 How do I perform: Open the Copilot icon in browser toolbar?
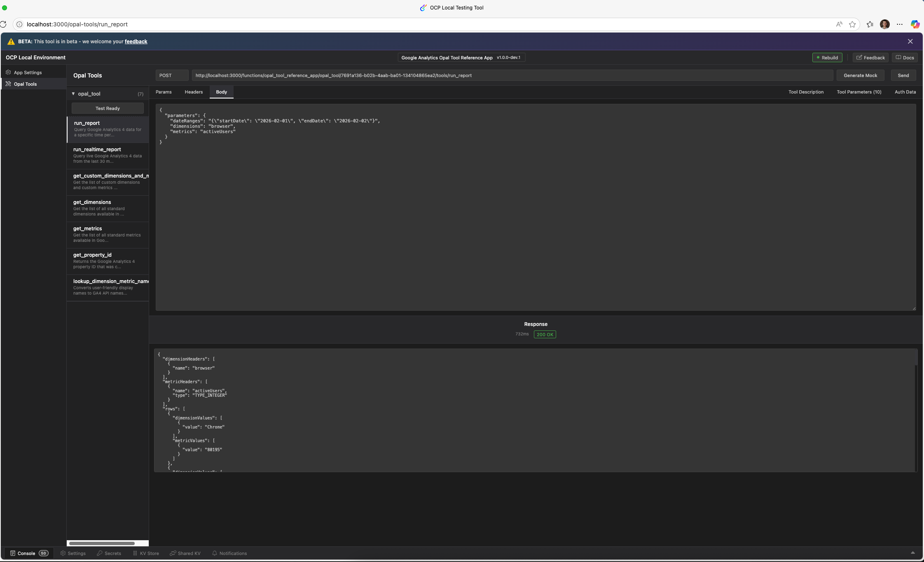click(915, 24)
